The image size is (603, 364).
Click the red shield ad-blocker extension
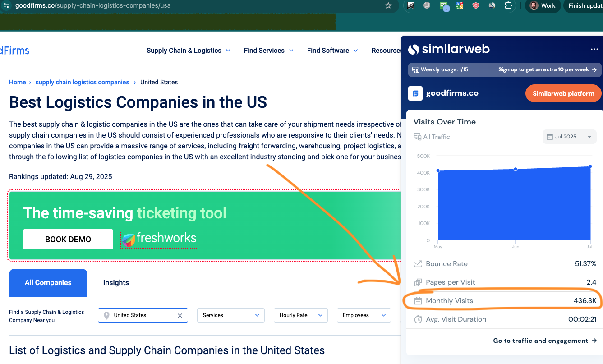[x=475, y=5]
